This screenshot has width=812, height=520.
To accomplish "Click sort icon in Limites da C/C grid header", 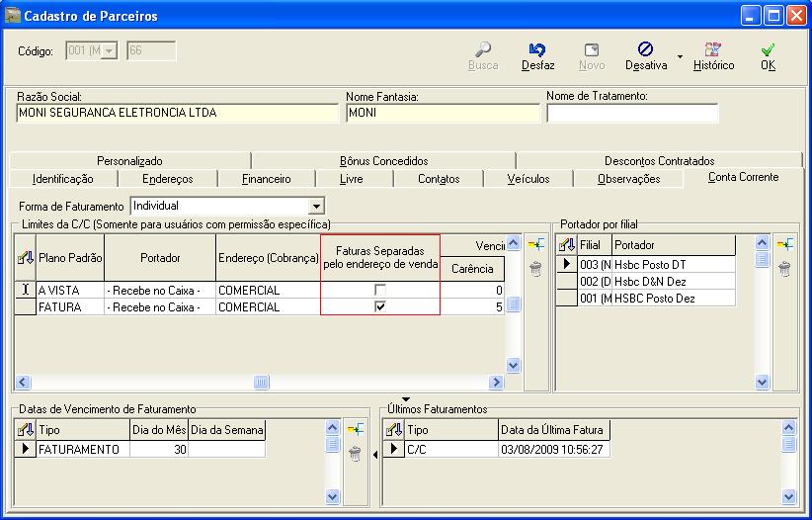I will [x=26, y=258].
